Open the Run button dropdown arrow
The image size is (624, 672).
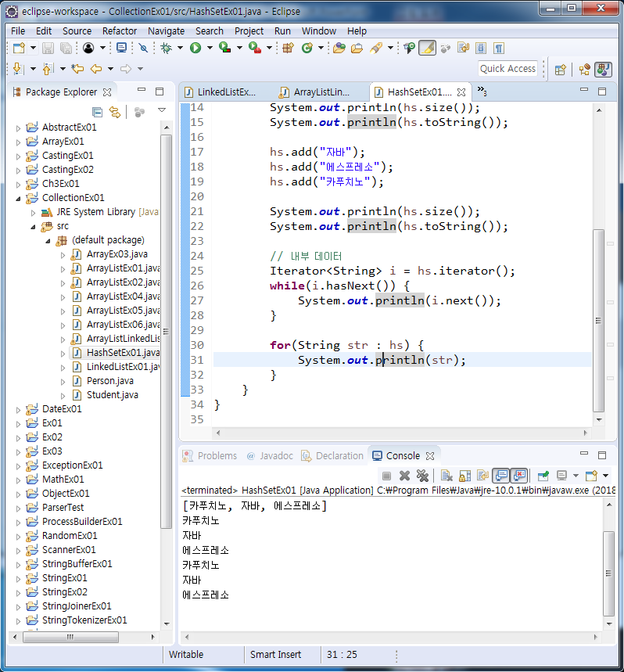(210, 48)
